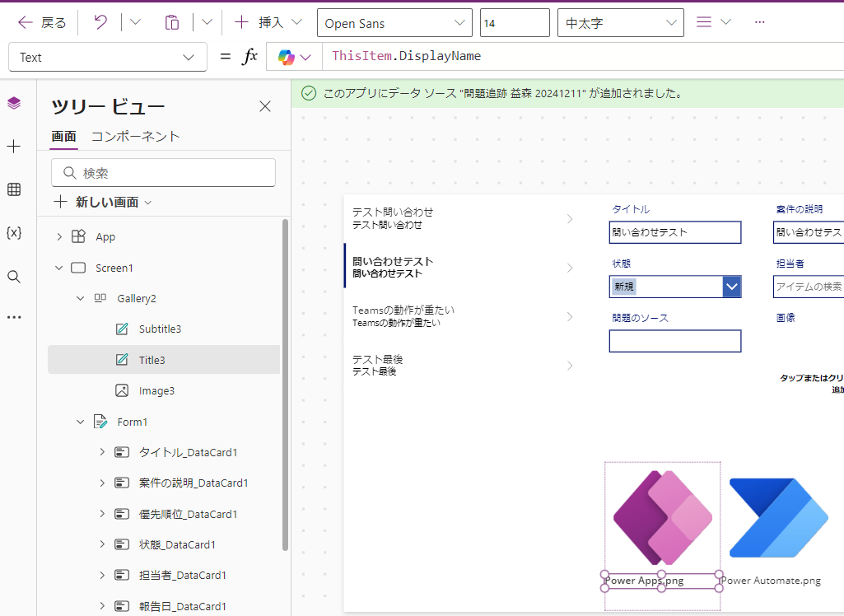The image size is (844, 616).
Task: Click the fx formula icon
Action: [249, 57]
